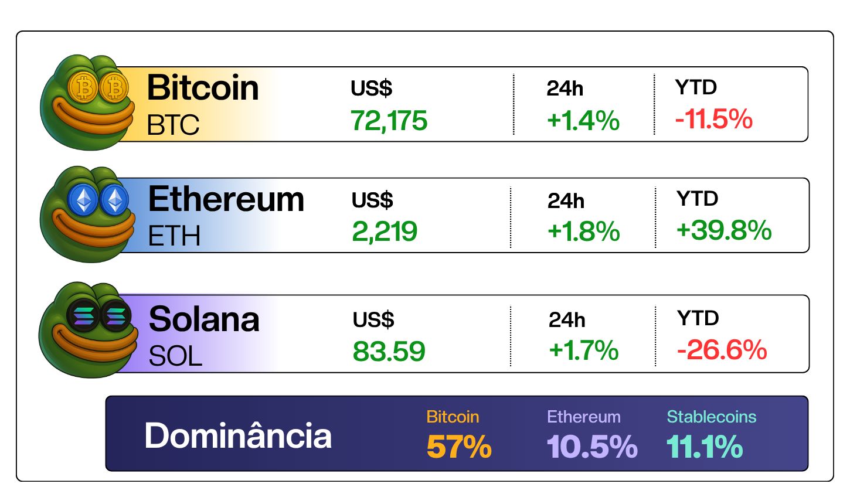Select the Solana title text
Image resolution: width=850 pixels, height=504 pixels.
point(204,319)
